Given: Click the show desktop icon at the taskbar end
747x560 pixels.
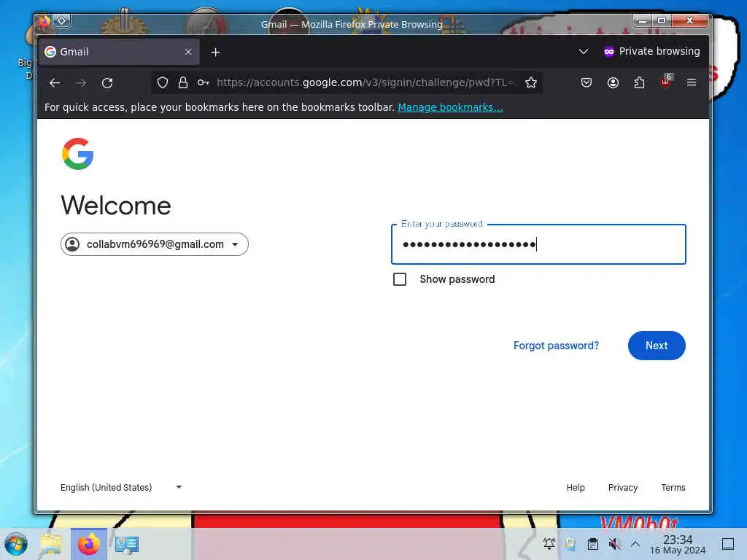Looking at the screenshot, I should pos(728,544).
